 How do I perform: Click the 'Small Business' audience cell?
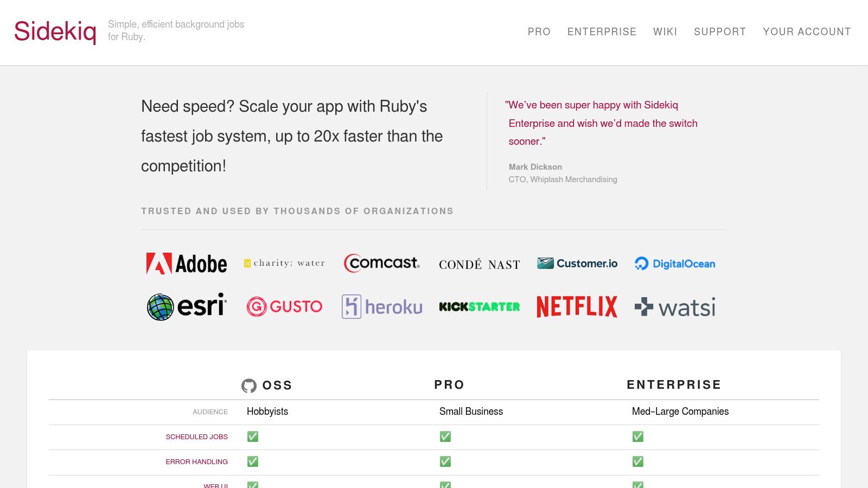(x=471, y=412)
